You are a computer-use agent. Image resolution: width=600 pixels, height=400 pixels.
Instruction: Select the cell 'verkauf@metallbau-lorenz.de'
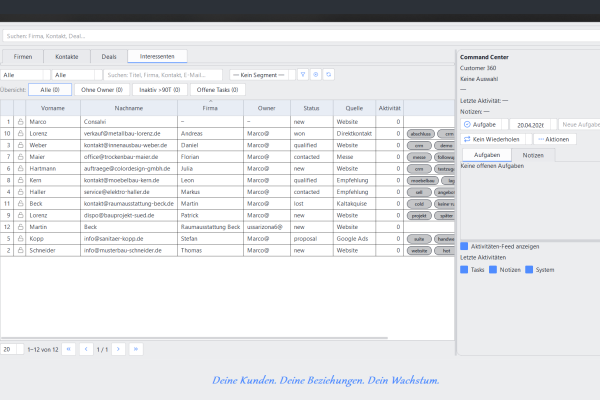tap(129, 134)
